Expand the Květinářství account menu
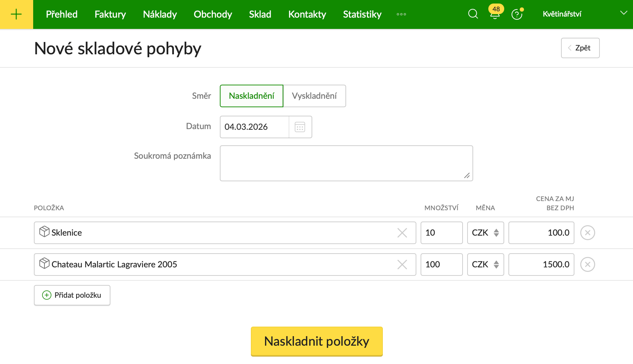Image resolution: width=633 pixels, height=364 pixels. point(623,13)
